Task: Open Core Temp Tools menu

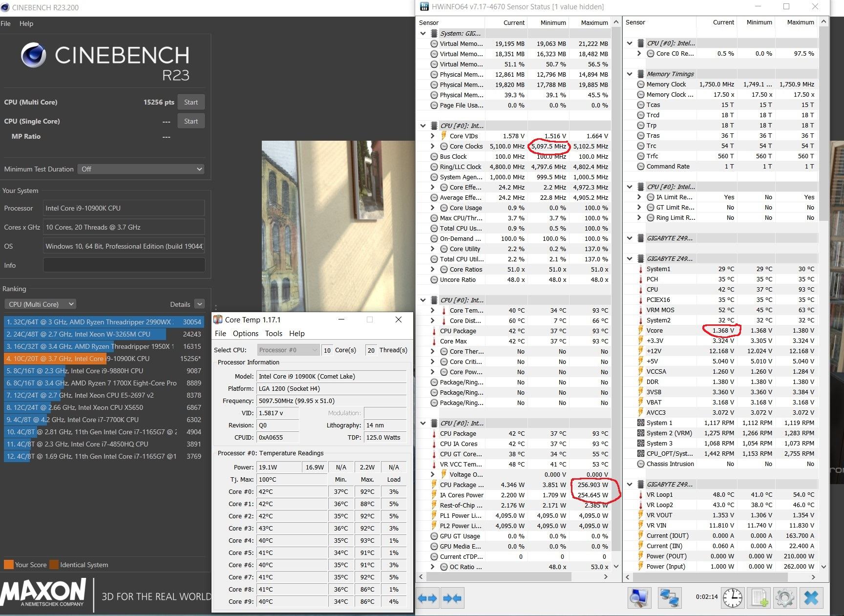Action: pos(274,333)
